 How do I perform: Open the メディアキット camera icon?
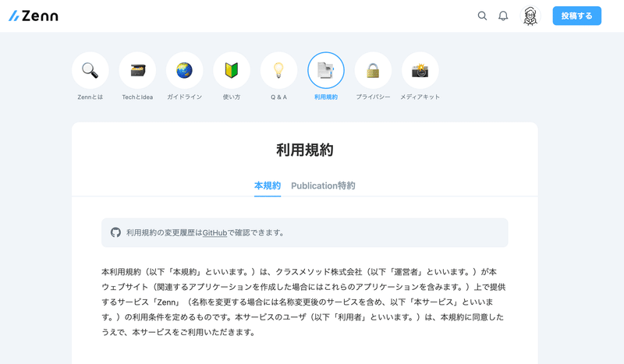pyautogui.click(x=420, y=70)
